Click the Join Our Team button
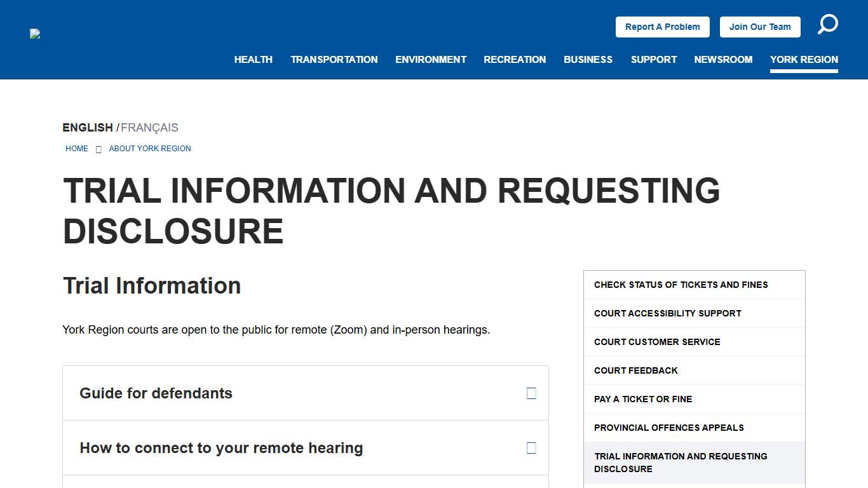 click(760, 27)
